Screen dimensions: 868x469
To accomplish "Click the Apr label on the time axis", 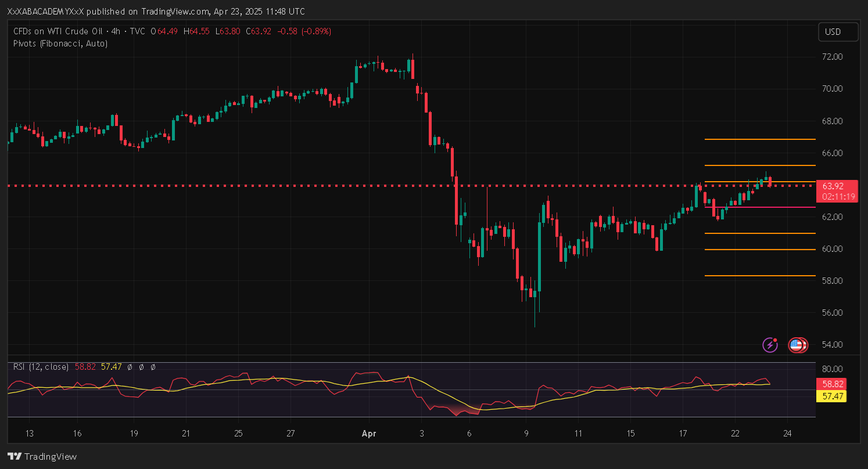I will coord(369,433).
